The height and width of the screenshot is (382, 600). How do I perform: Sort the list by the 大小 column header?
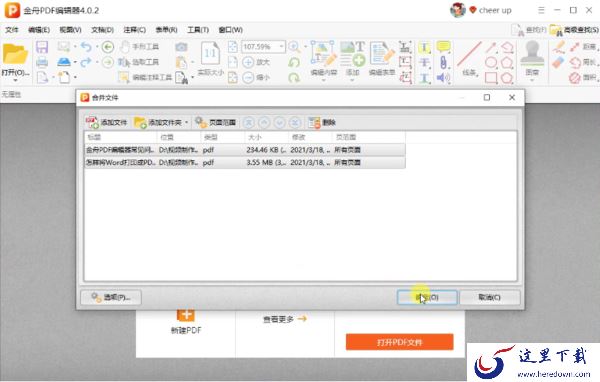266,137
